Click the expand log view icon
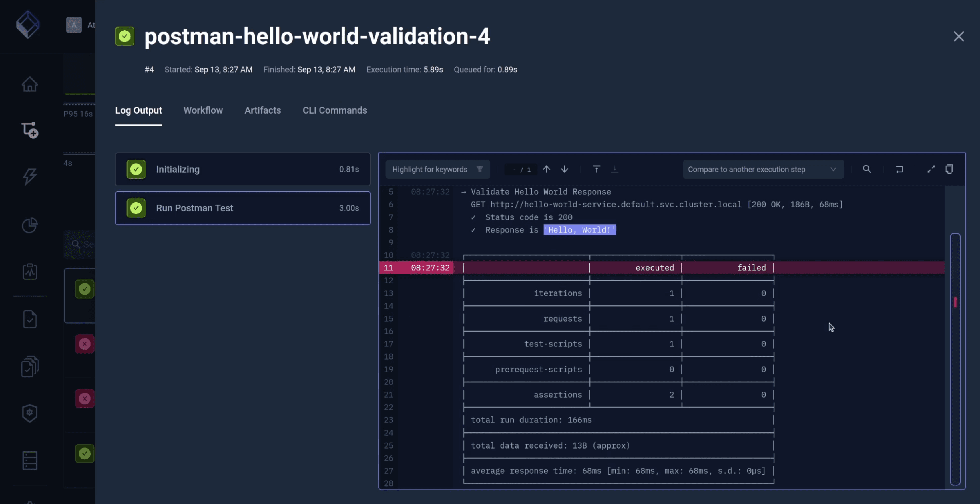Viewport: 980px width, 504px height. coord(931,169)
